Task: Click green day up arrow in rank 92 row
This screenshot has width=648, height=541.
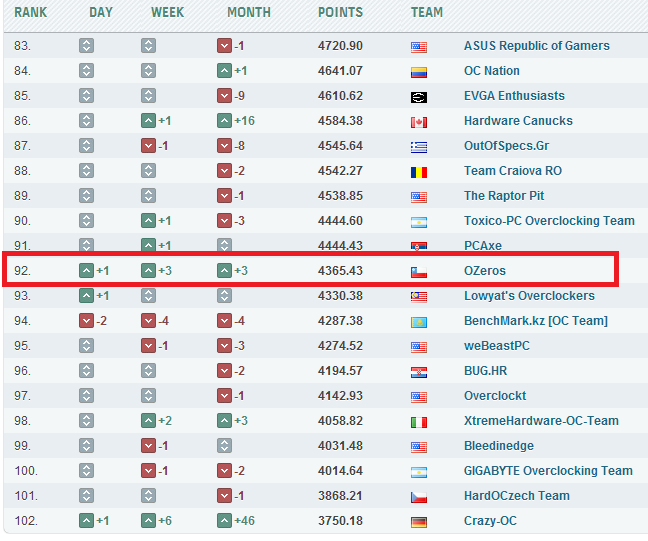Action: (x=86, y=271)
